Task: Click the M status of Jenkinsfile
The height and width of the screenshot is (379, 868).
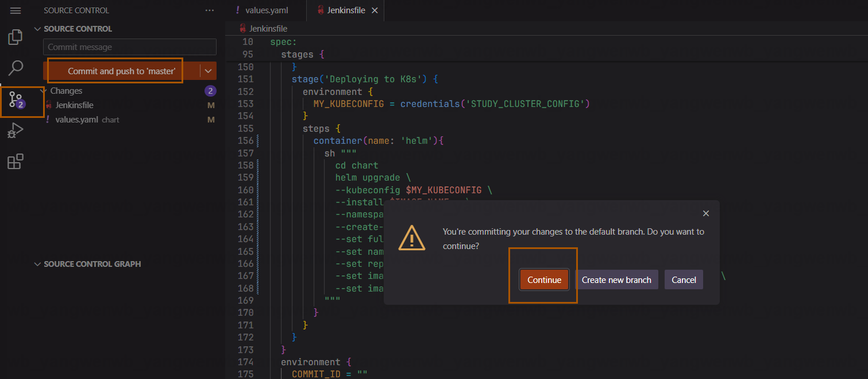Action: click(211, 105)
